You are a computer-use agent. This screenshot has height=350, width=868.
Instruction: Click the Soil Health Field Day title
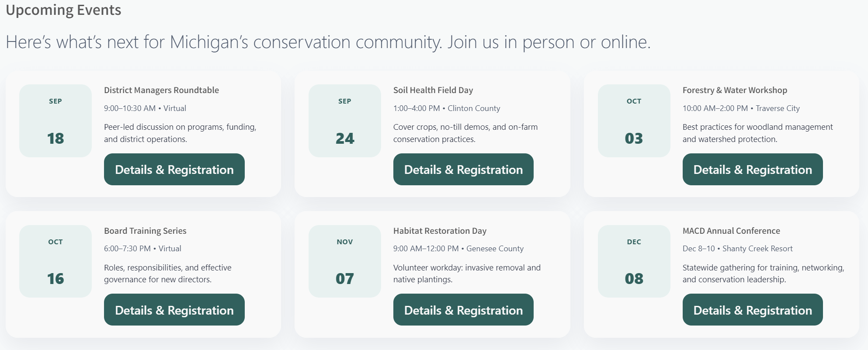pyautogui.click(x=433, y=90)
